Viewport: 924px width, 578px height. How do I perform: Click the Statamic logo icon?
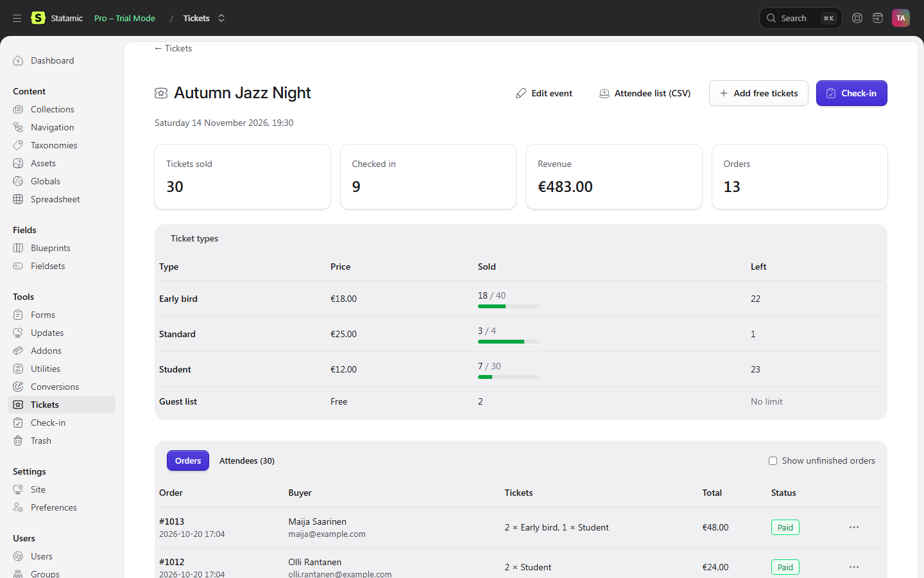tap(38, 18)
